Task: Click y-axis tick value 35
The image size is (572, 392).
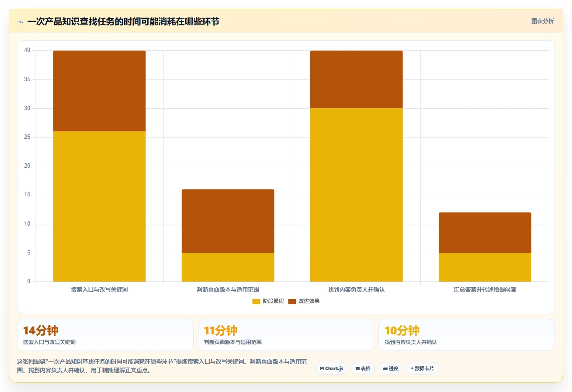Action: [x=27, y=79]
